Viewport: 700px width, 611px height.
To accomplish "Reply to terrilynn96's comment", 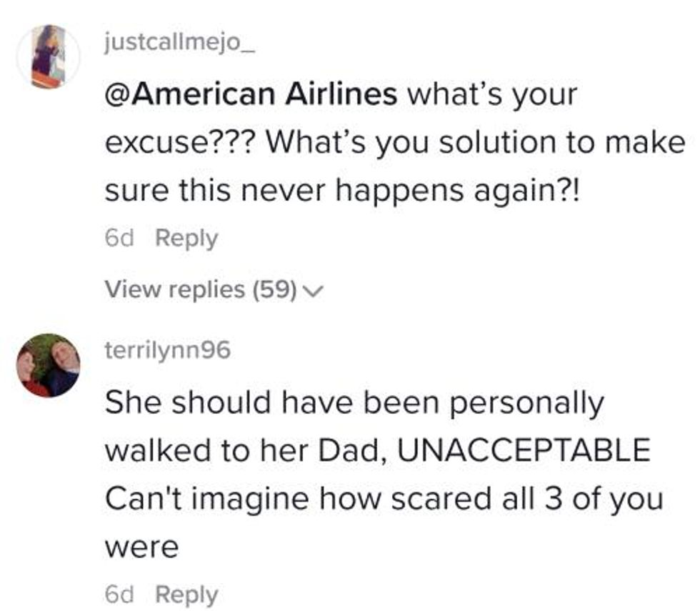I will coord(186,595).
